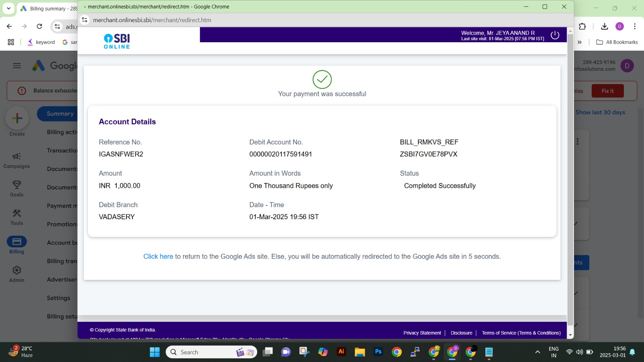Click the SBI logout power icon
This screenshot has height=362, width=644.
click(555, 35)
